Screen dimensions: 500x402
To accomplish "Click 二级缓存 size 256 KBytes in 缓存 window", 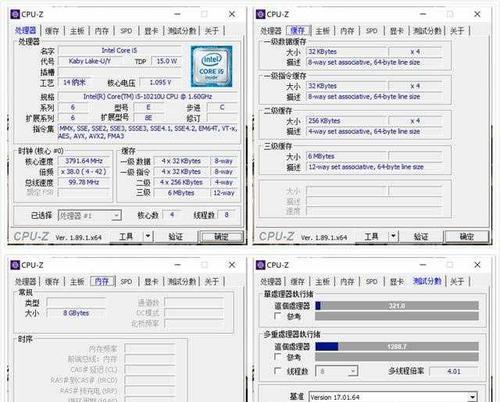I will coord(347,121).
